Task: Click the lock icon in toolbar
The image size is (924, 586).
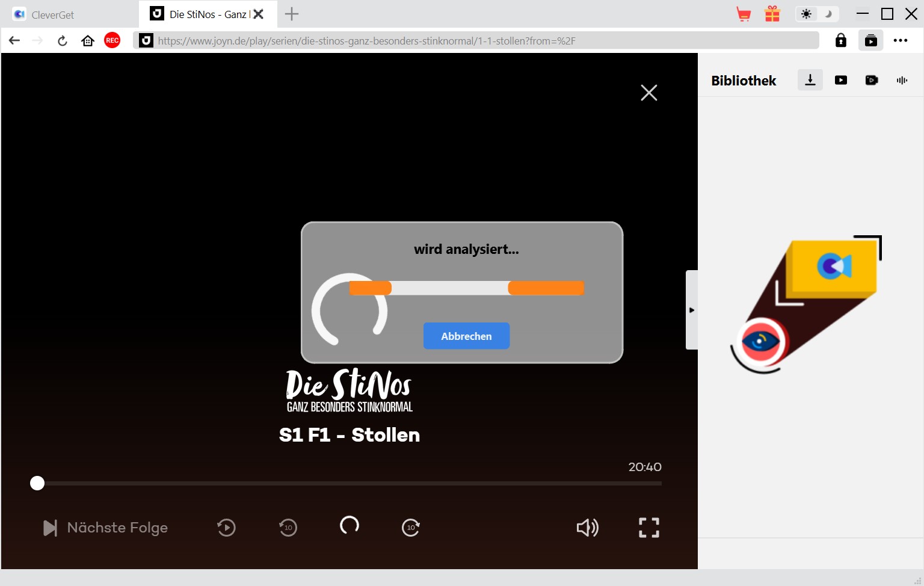Action: tap(841, 40)
